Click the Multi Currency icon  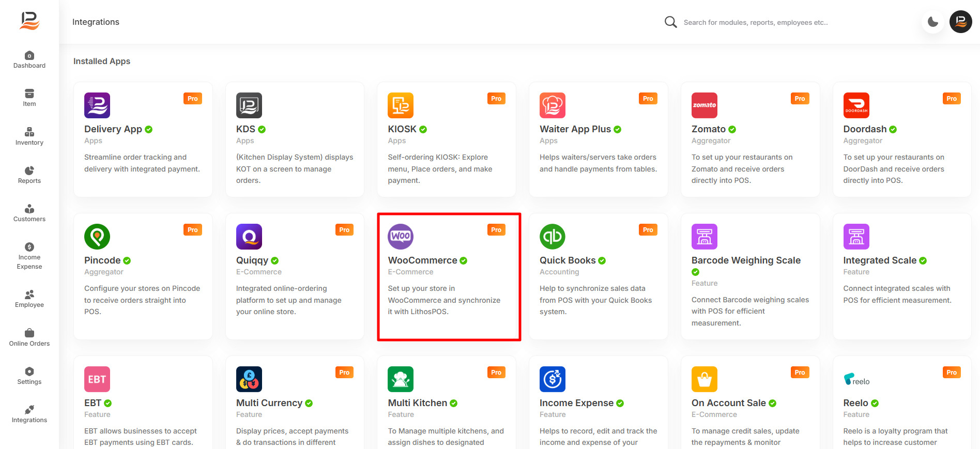click(249, 379)
